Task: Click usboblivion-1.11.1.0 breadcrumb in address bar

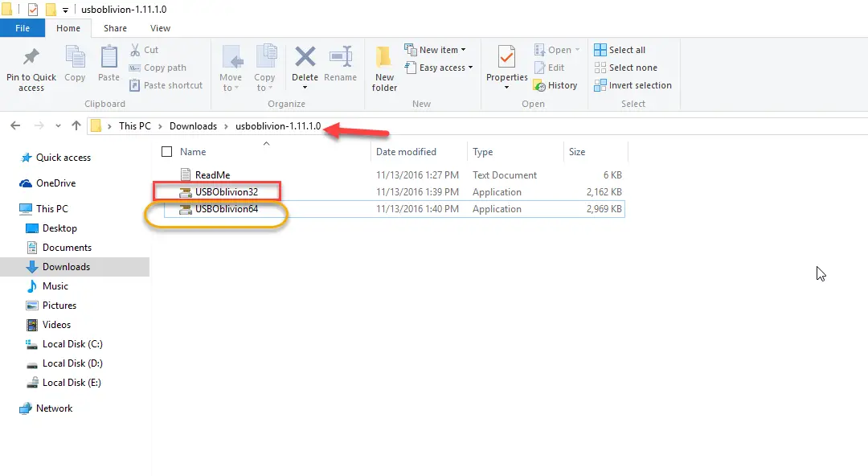Action: [278, 125]
